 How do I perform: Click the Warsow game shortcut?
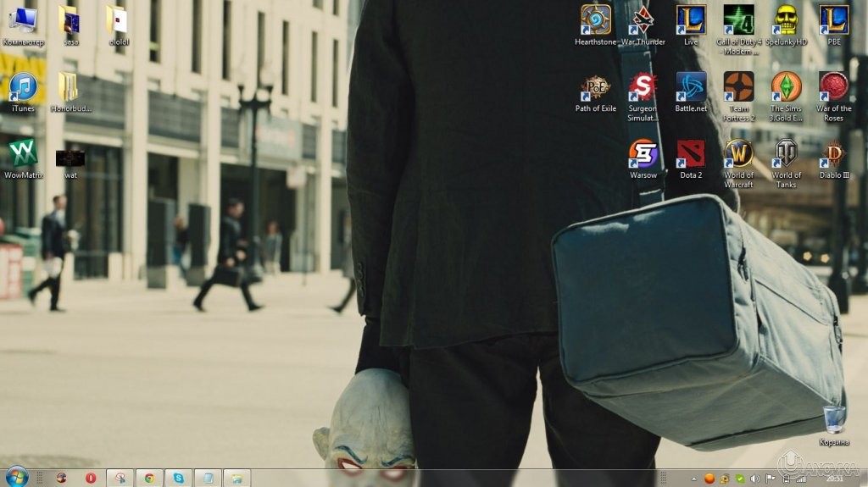coord(643,154)
